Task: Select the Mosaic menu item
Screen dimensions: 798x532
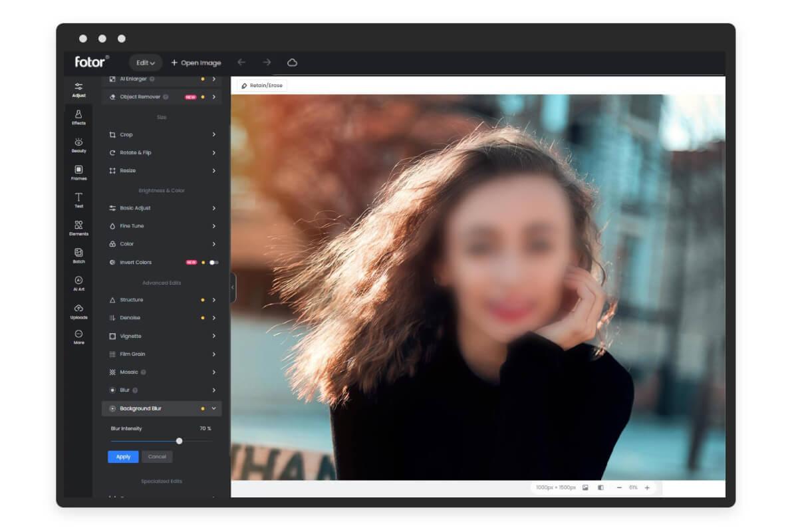Action: pos(162,372)
